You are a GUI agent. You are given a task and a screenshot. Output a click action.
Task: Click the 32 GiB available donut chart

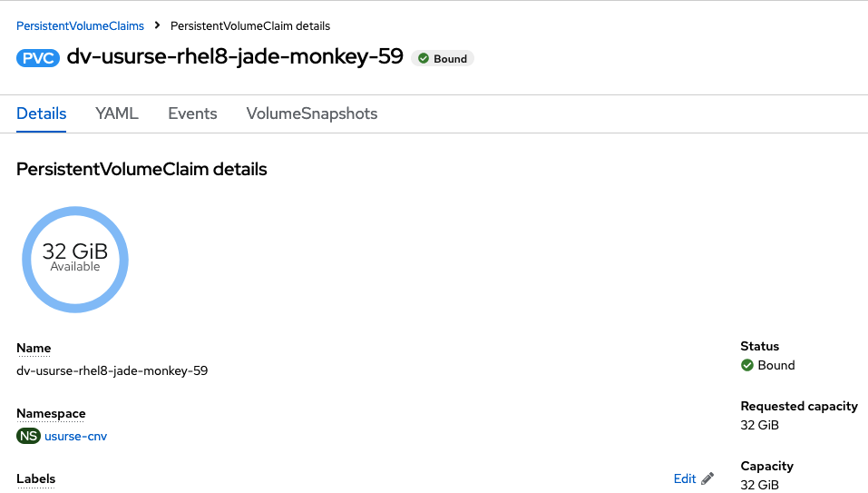[x=75, y=259]
